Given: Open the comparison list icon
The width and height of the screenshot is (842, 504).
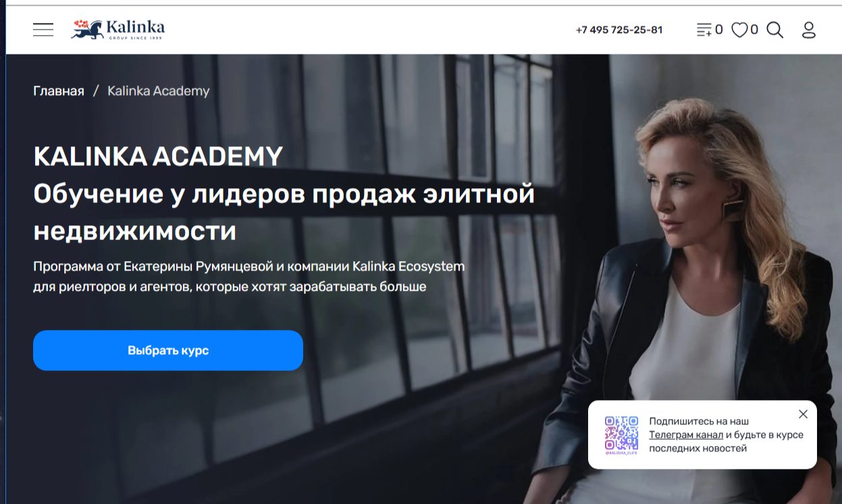Looking at the screenshot, I should (704, 30).
